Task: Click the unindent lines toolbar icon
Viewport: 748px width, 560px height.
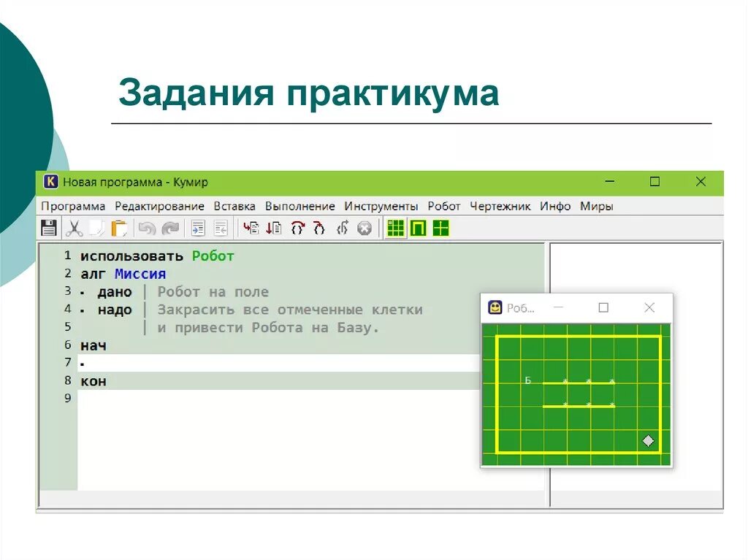Action: [221, 228]
